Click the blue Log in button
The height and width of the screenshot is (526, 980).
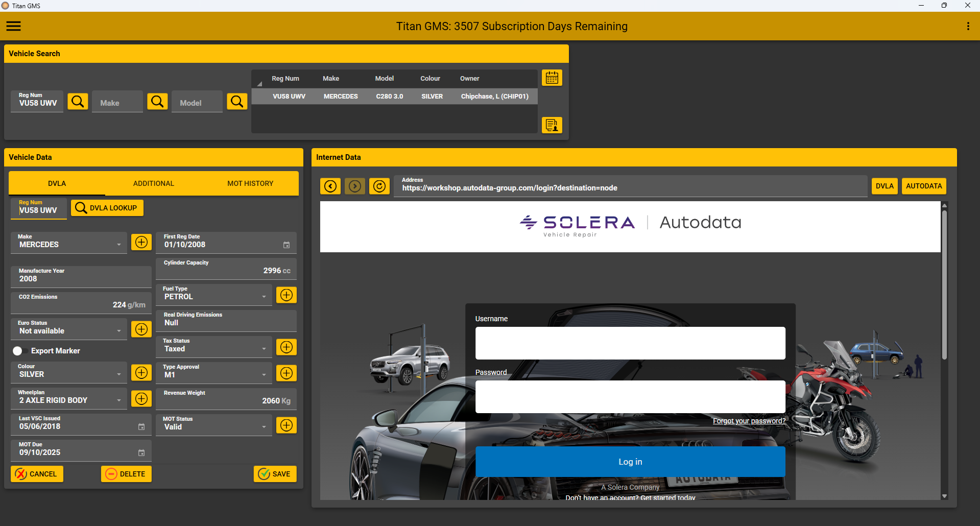(x=630, y=462)
